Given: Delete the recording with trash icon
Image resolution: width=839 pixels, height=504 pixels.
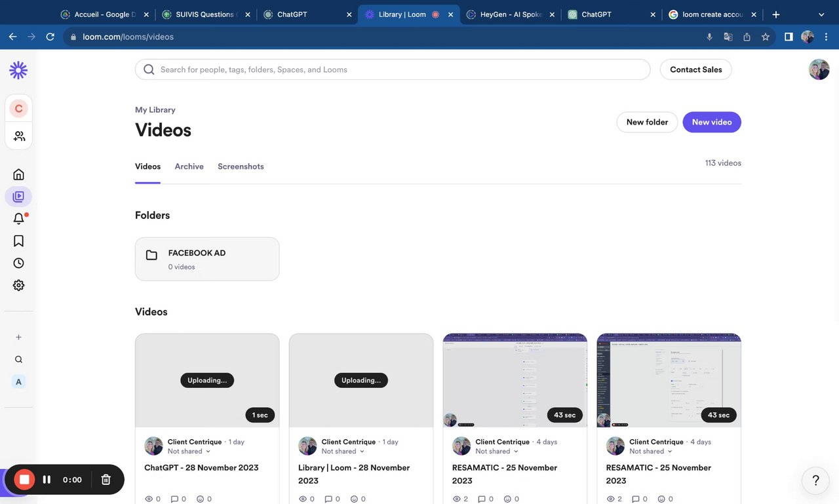Looking at the screenshot, I should click(106, 480).
